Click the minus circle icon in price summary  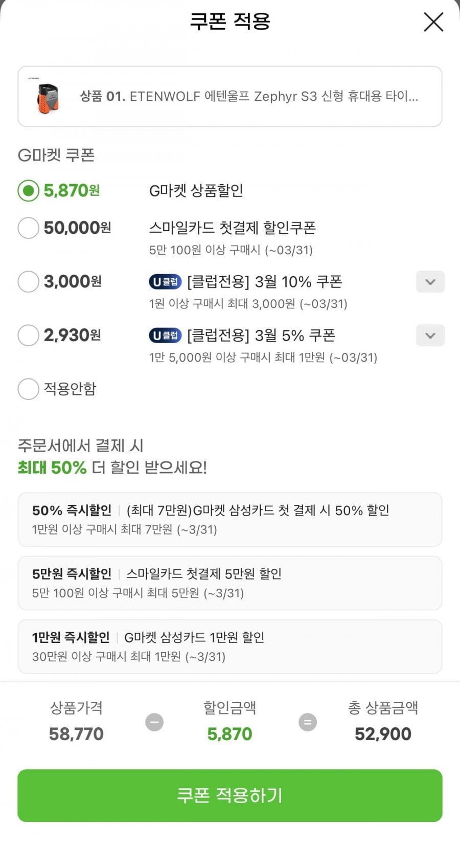154,722
